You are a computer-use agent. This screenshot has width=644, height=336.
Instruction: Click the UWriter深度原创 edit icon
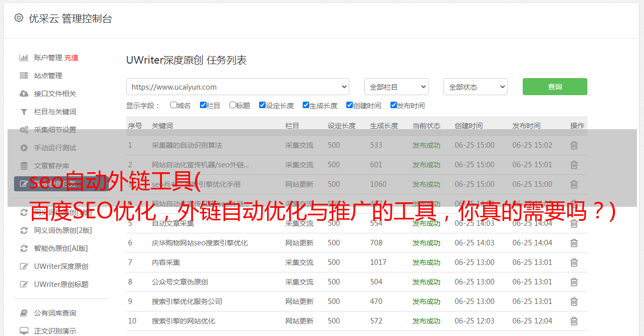point(24,266)
